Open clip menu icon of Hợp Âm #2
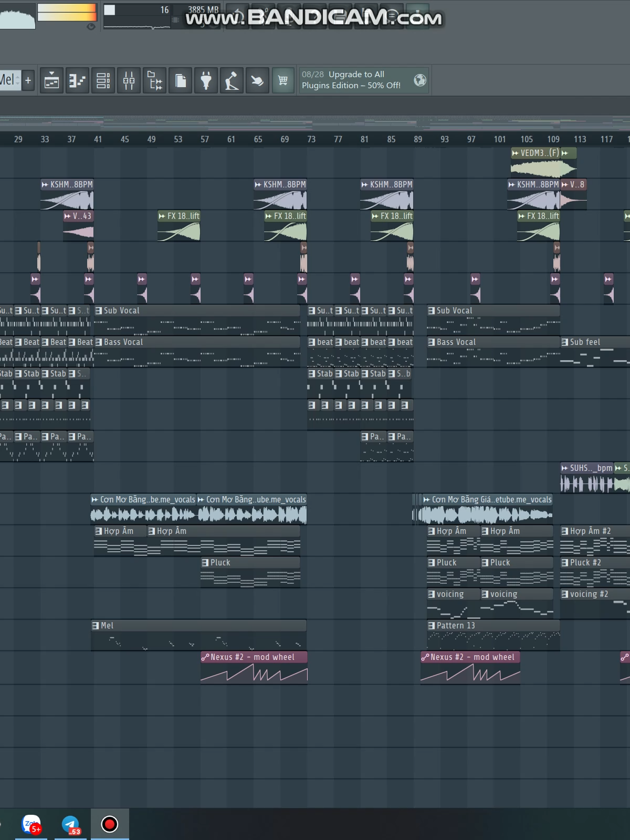This screenshot has width=630, height=840. pyautogui.click(x=565, y=531)
